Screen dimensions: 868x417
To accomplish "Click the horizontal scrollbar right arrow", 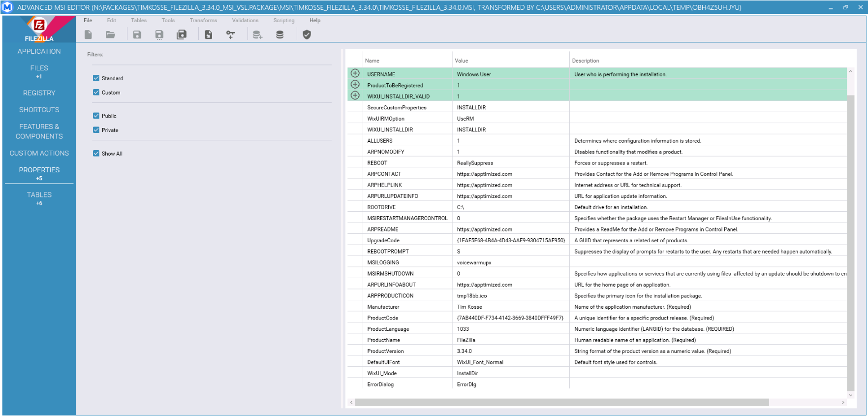I will coord(843,402).
